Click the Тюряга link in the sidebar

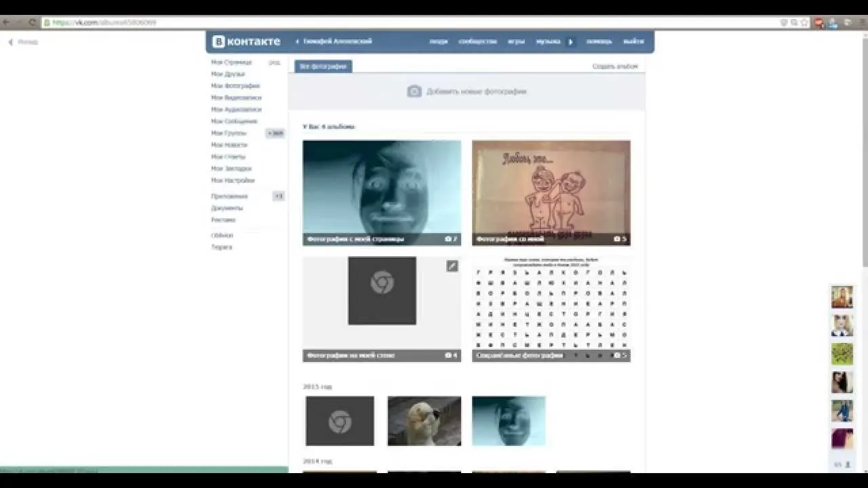[221, 247]
